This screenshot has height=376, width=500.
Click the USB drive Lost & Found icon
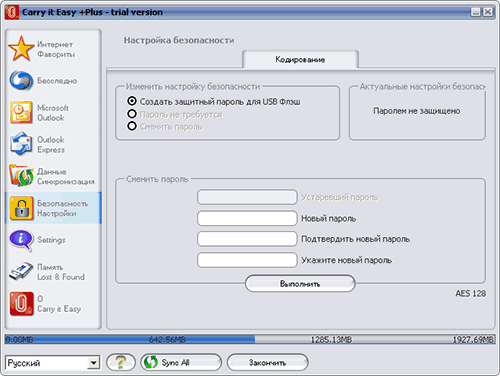[21, 271]
